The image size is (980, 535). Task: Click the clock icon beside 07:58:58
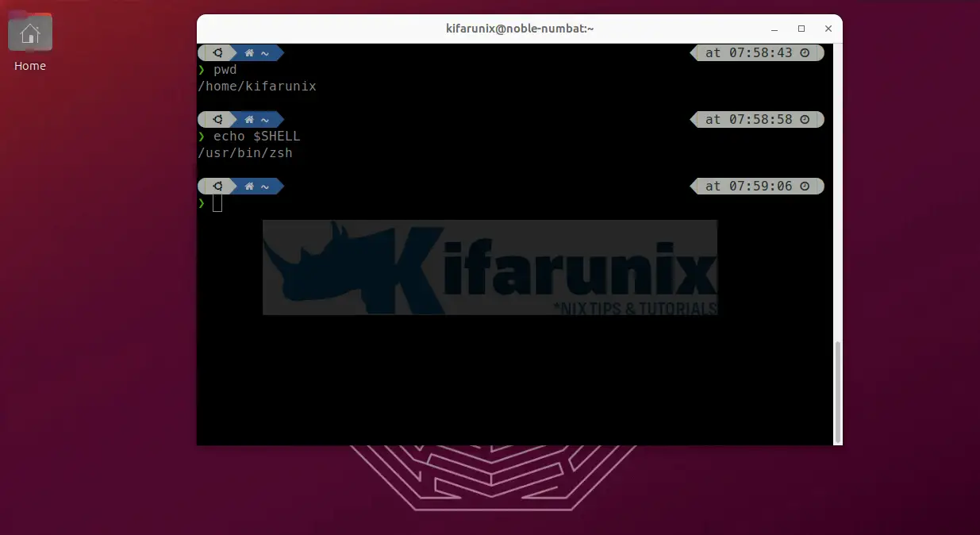805,120
